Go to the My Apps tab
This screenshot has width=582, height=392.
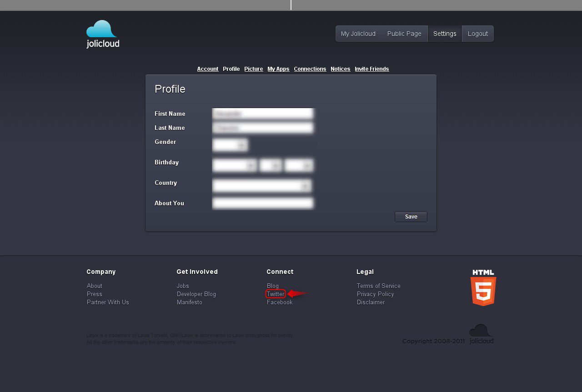click(x=278, y=69)
